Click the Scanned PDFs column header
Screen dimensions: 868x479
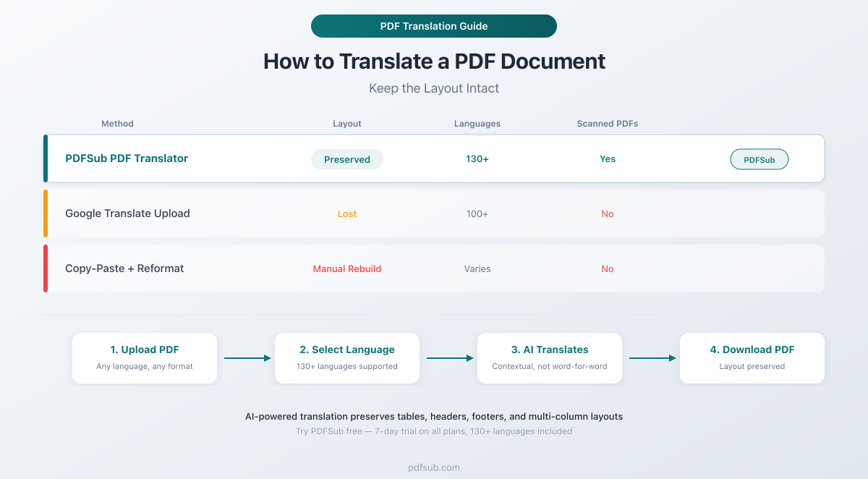tap(608, 124)
